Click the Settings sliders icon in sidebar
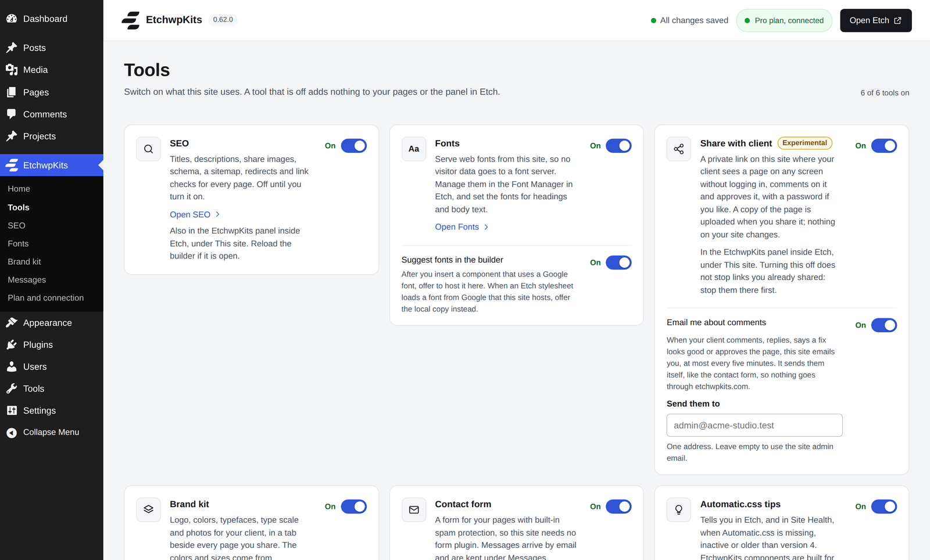 [12, 411]
